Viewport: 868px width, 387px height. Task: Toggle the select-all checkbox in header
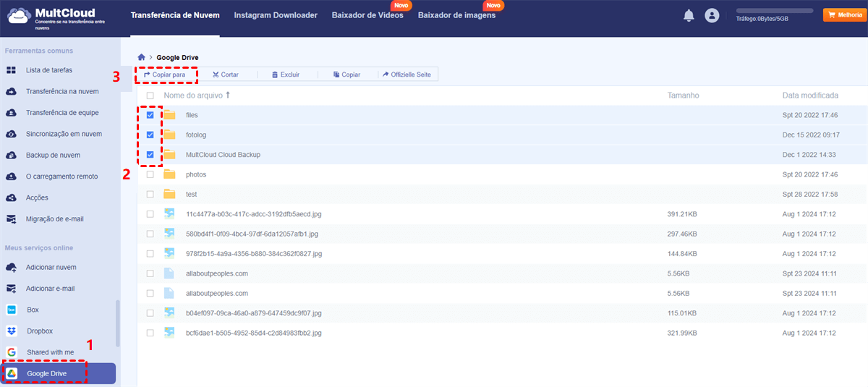click(x=150, y=95)
